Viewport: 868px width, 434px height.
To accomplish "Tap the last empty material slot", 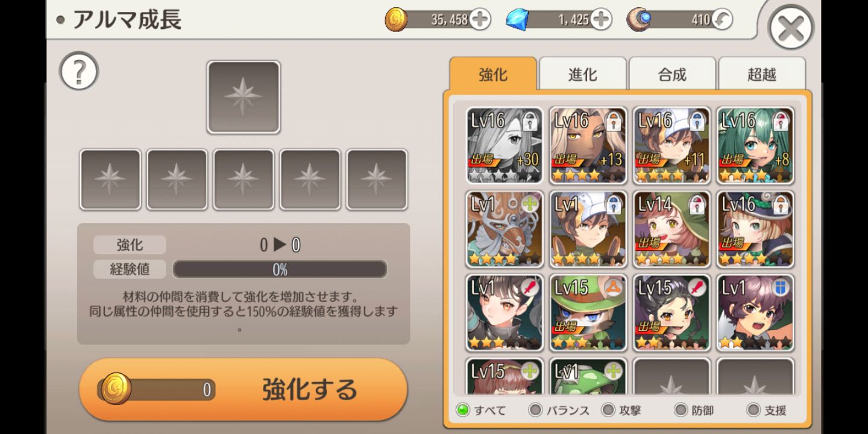I will (x=377, y=180).
